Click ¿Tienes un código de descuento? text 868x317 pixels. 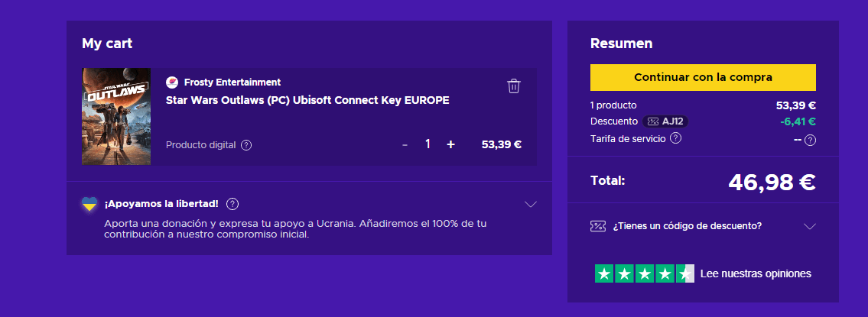pyautogui.click(x=688, y=226)
